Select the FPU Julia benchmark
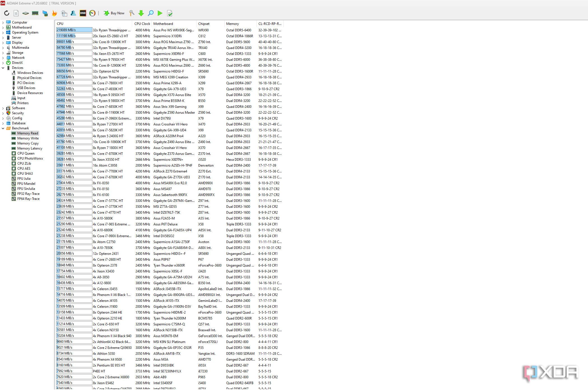588x392 pixels. pos(24,179)
